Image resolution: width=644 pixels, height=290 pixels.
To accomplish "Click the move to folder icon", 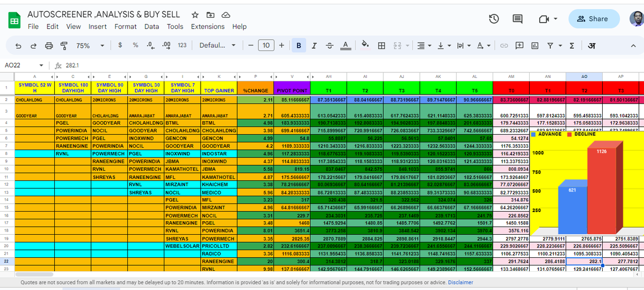I will [210, 15].
